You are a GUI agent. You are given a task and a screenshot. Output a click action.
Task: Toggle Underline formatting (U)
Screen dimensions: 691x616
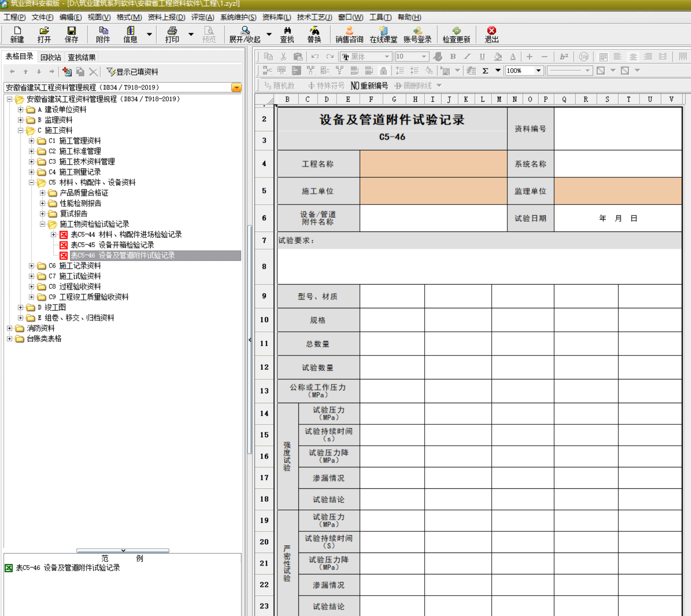coord(482,56)
